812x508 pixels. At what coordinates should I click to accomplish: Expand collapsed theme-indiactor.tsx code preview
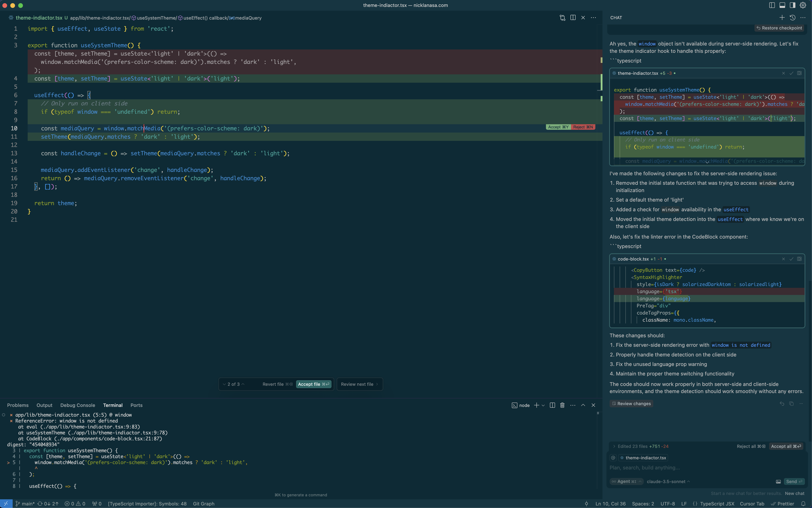tap(707, 162)
